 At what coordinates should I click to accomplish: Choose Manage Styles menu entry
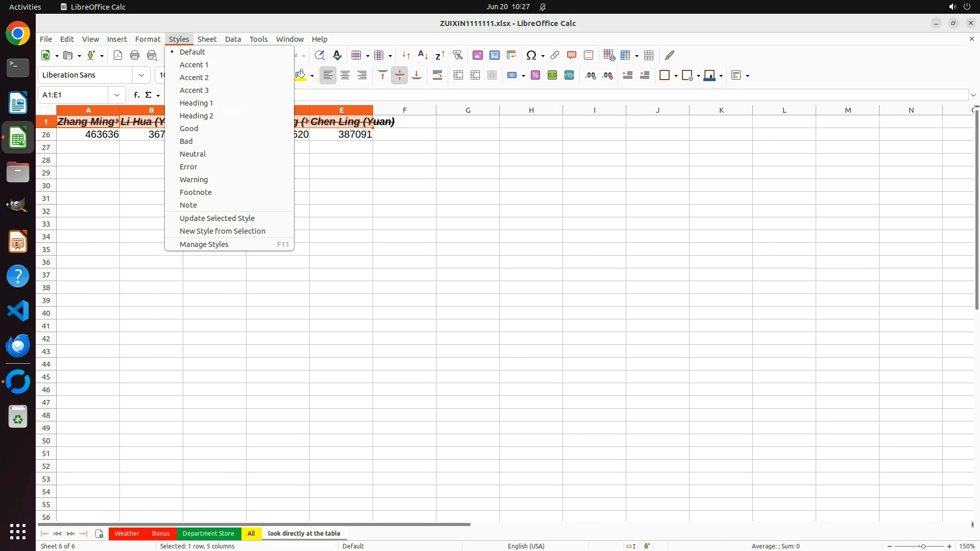[204, 244]
